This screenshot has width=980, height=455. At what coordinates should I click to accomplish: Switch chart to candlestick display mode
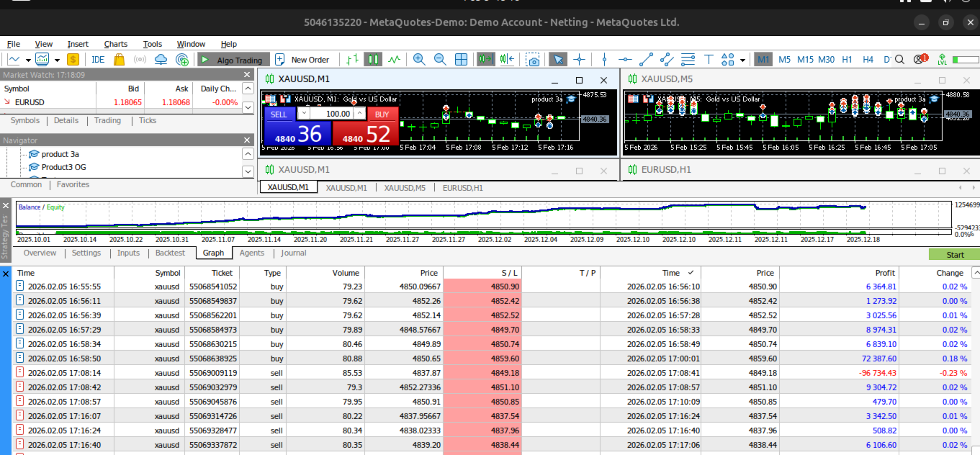(x=373, y=60)
